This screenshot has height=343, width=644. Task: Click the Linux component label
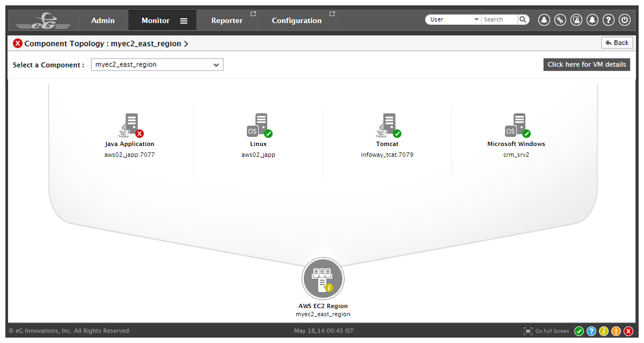pos(259,144)
